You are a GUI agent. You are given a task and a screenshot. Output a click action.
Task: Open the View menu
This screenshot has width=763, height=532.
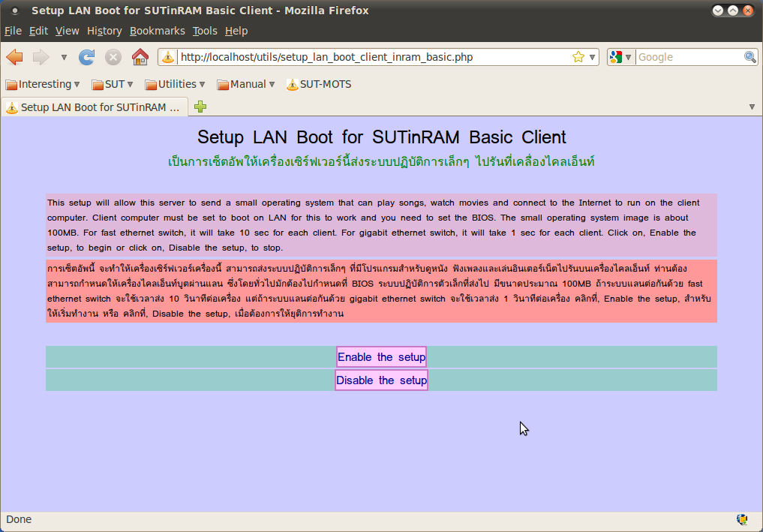[x=68, y=31]
